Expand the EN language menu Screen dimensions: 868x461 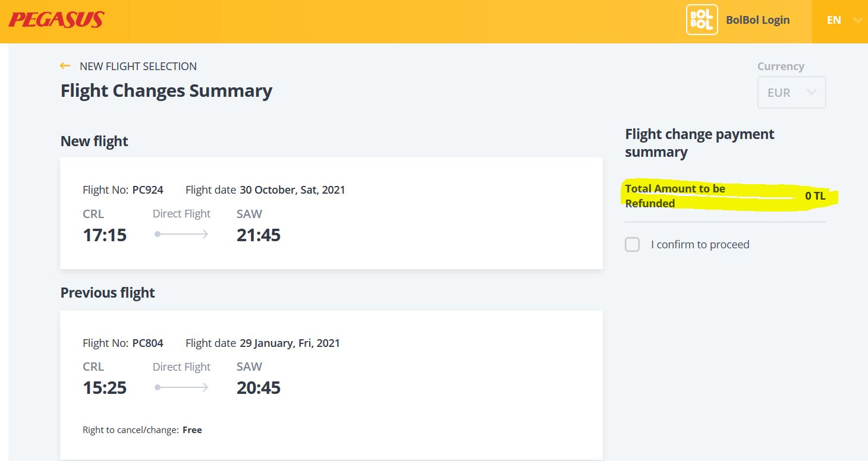[x=839, y=20]
